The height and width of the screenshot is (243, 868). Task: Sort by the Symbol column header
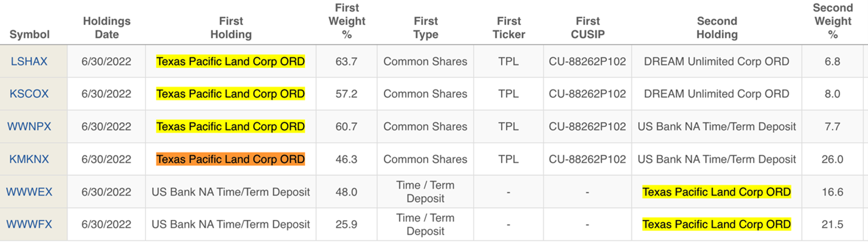pos(29,35)
